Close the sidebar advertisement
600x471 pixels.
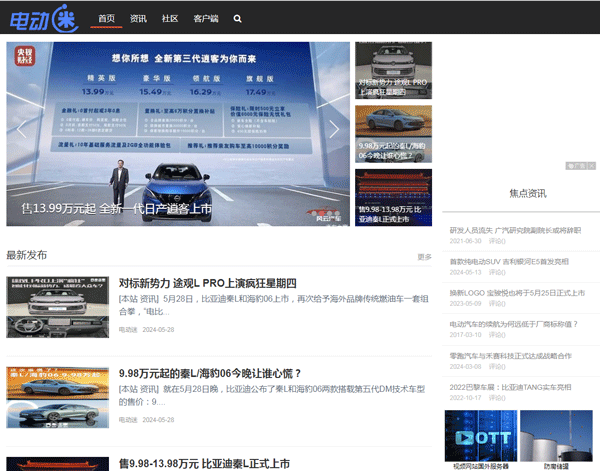click(592, 166)
